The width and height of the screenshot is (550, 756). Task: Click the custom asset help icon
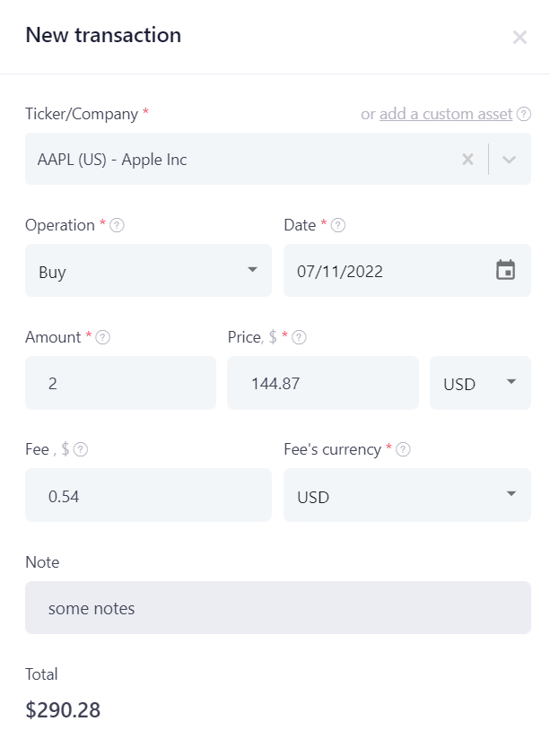pos(523,114)
